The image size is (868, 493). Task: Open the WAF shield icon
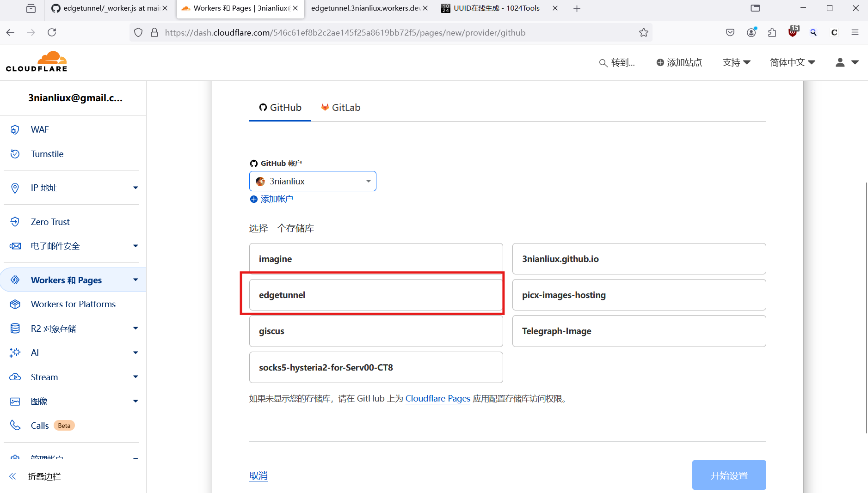pyautogui.click(x=15, y=130)
